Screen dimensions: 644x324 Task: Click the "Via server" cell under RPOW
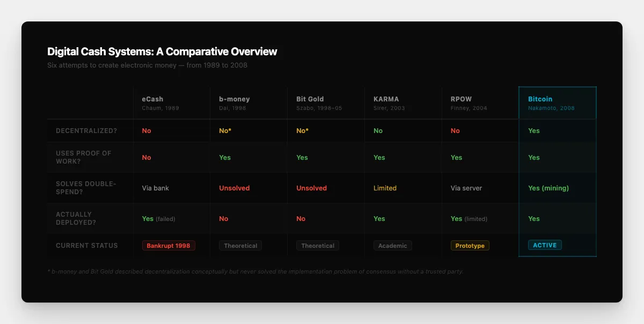click(466, 188)
